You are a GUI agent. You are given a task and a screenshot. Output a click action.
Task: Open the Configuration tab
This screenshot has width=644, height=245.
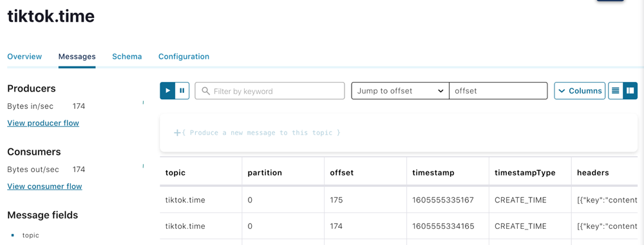tap(184, 57)
